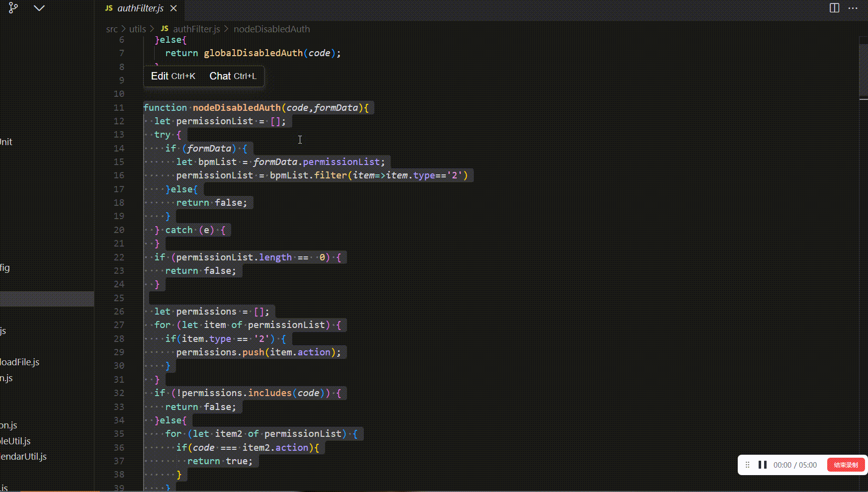Click the Chat Ctrl+L button
The image size is (868, 492).
point(233,76)
